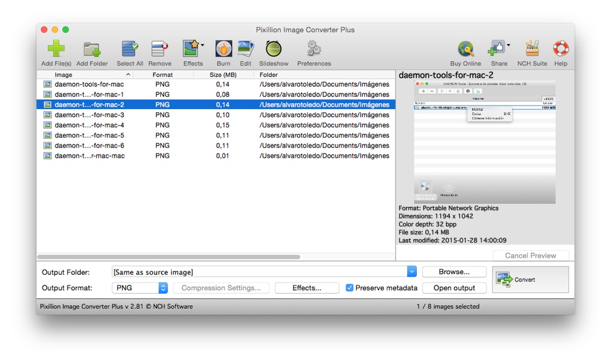Click the horizontal scrollbar under file list
Viewport: 611px width, 364px height.
coord(169,257)
